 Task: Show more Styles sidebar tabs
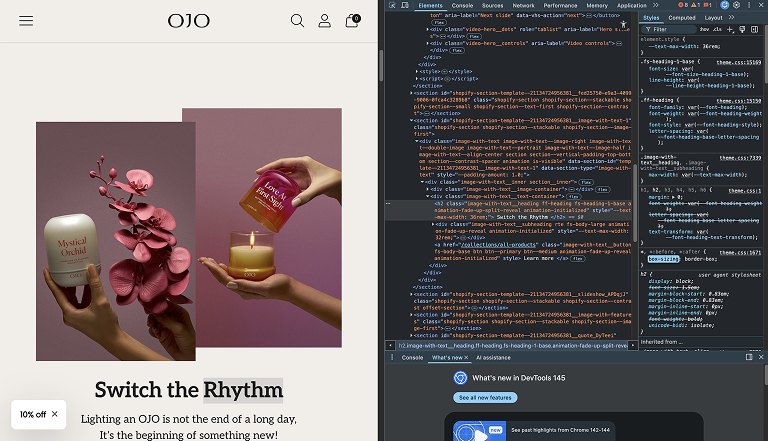(x=731, y=18)
